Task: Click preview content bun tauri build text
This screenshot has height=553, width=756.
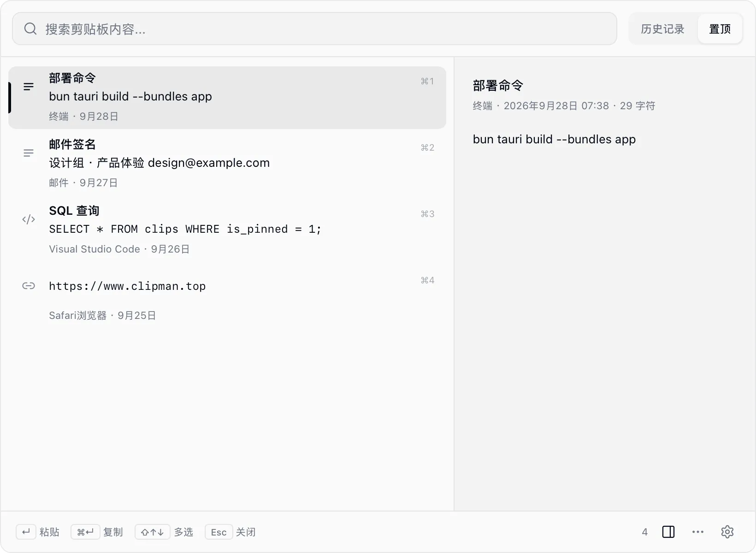Action: point(554,139)
